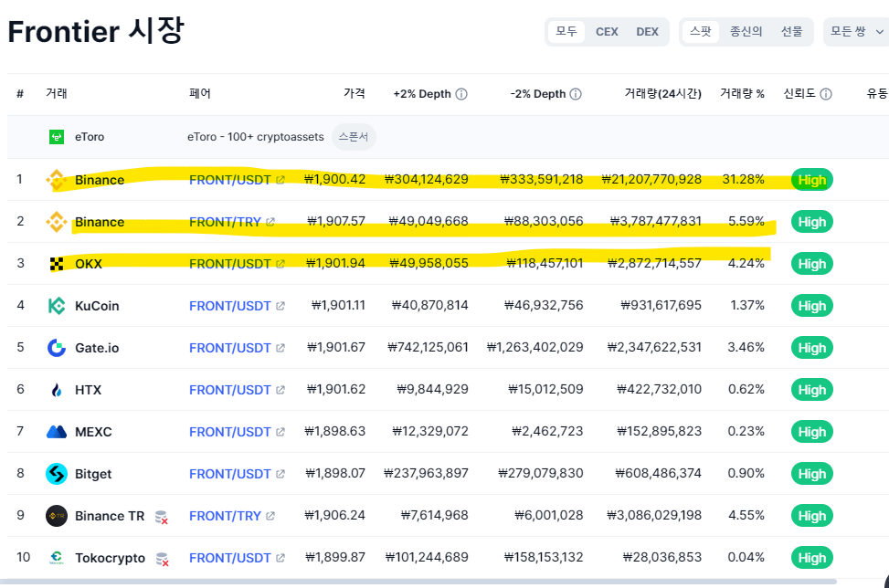Open the eToro exchange name link

pos(90,137)
